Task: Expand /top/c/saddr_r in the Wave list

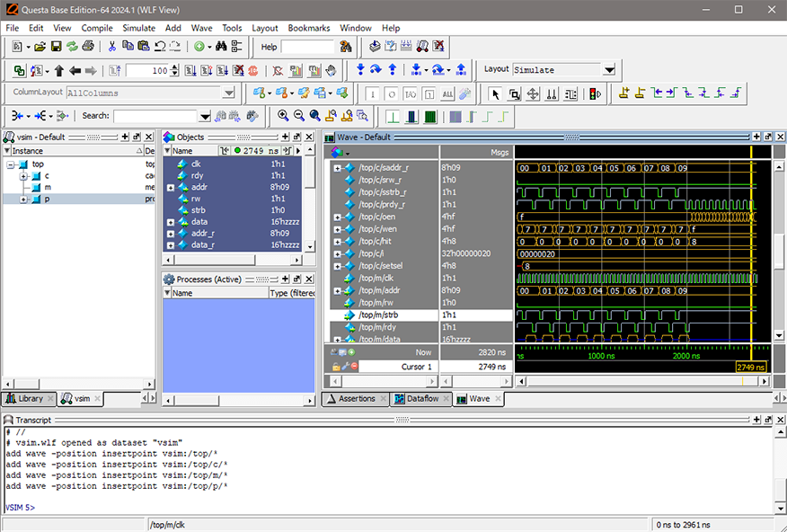Action: tap(337, 168)
